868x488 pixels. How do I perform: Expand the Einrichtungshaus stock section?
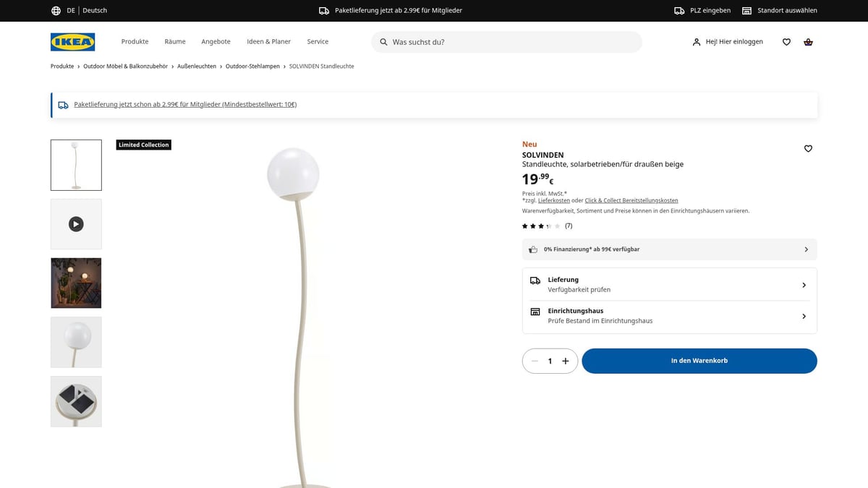click(x=669, y=315)
